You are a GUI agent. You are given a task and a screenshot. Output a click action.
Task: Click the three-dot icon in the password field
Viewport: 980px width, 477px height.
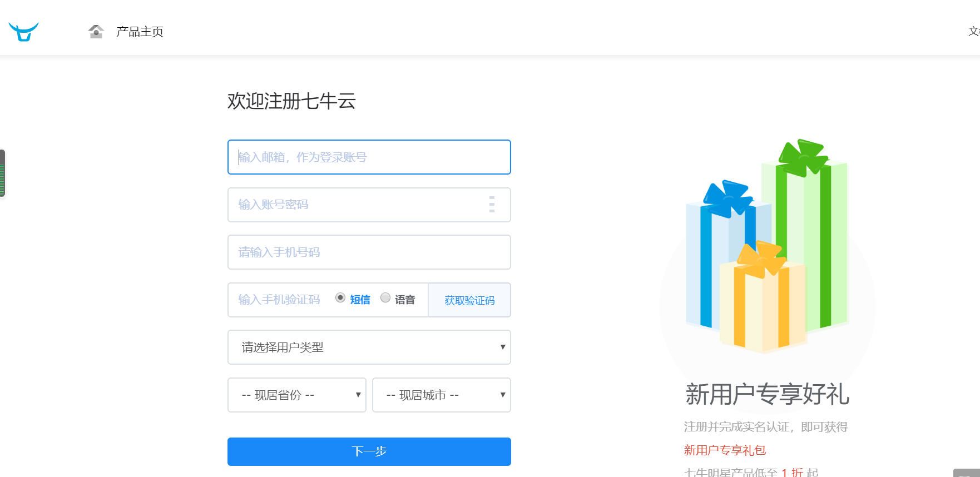tap(492, 205)
